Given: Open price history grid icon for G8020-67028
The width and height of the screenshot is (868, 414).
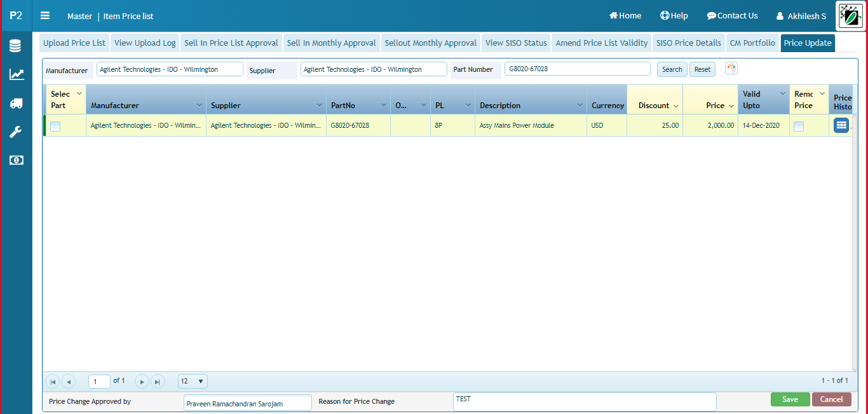Looking at the screenshot, I should (841, 126).
